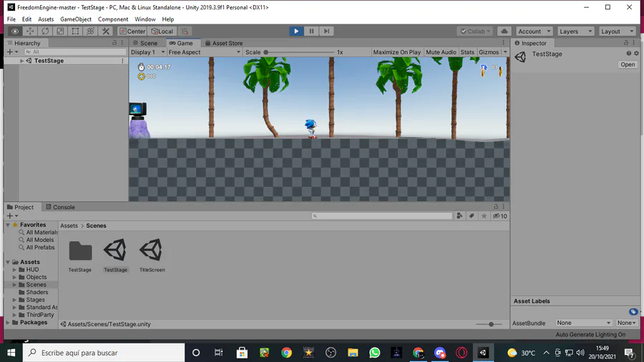Image resolution: width=644 pixels, height=362 pixels.
Task: Open Game view panel options menu
Action: (x=504, y=43)
